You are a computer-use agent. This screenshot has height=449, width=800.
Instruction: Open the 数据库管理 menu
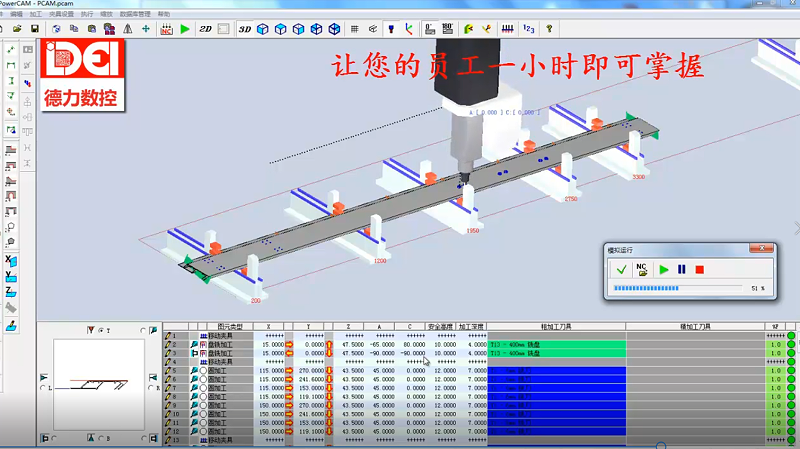pyautogui.click(x=135, y=15)
